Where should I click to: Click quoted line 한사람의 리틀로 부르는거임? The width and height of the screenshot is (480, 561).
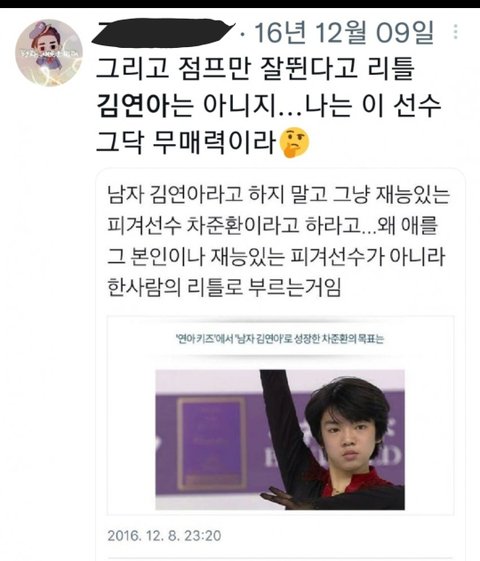pyautogui.click(x=224, y=287)
